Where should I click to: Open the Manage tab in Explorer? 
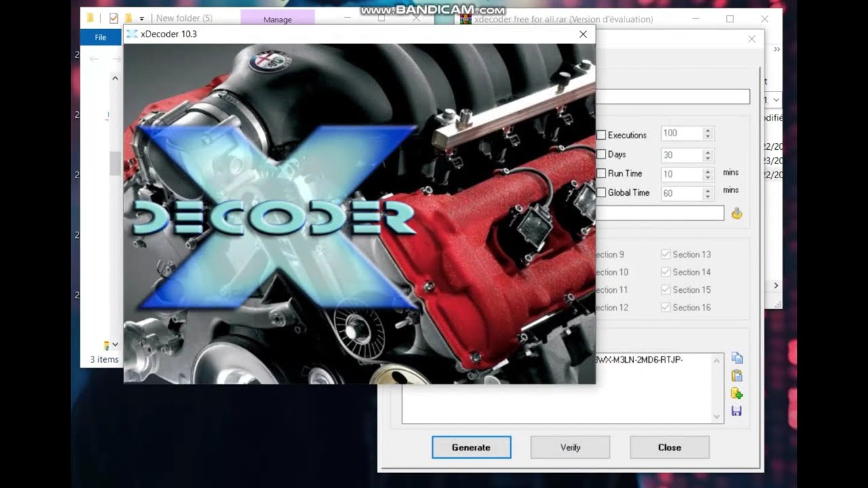click(277, 20)
